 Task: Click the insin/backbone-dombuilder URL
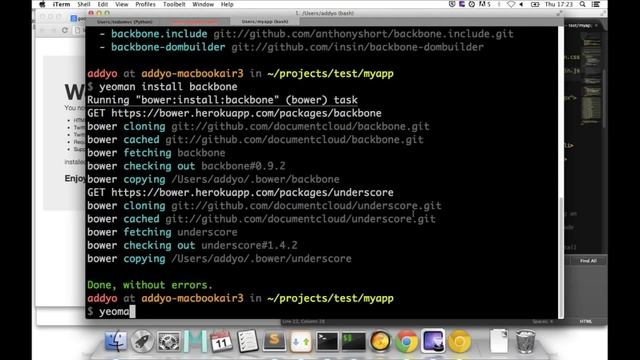click(x=358, y=47)
